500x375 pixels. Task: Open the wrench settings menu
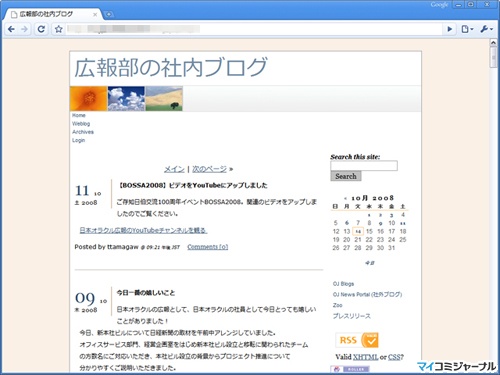tap(486, 29)
